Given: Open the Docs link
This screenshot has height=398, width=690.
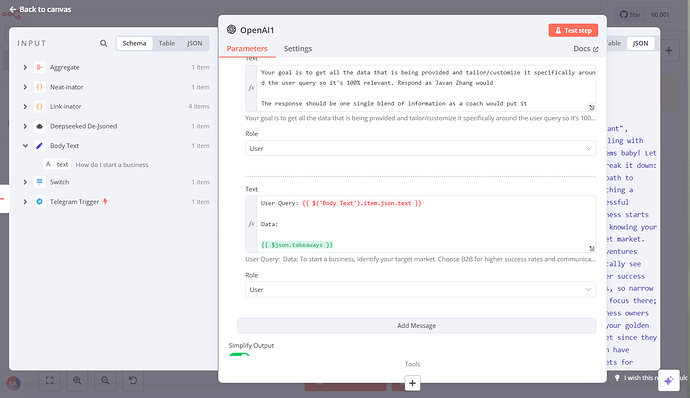Looking at the screenshot, I should (586, 48).
